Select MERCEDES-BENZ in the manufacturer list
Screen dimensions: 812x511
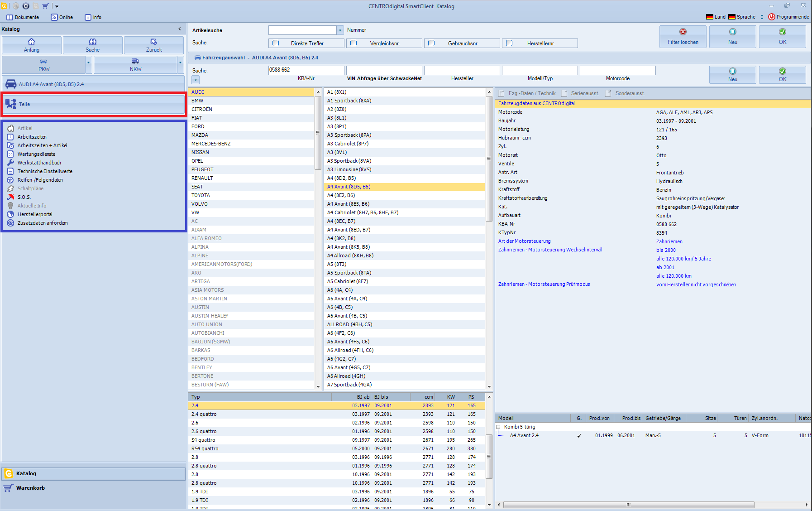251,144
